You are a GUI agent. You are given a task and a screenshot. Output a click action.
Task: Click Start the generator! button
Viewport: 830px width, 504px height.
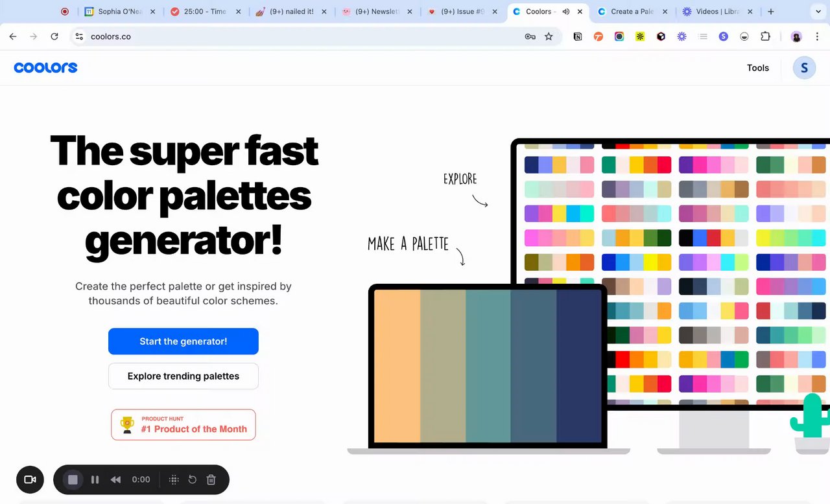tap(184, 341)
